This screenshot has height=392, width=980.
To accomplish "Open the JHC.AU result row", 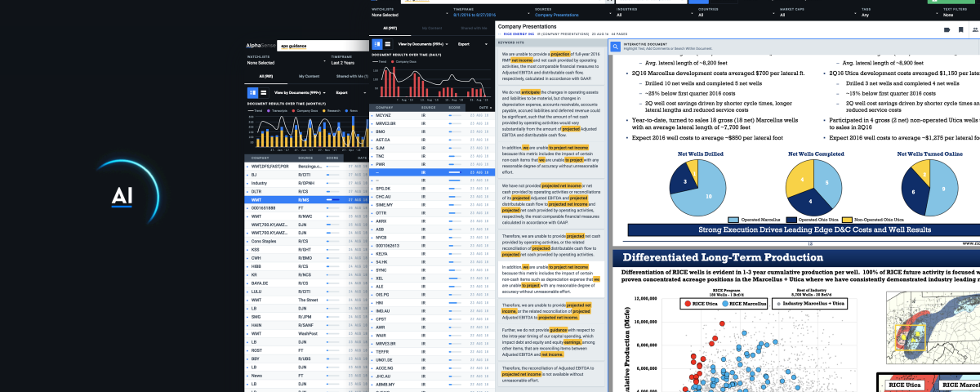I will click(x=433, y=376).
